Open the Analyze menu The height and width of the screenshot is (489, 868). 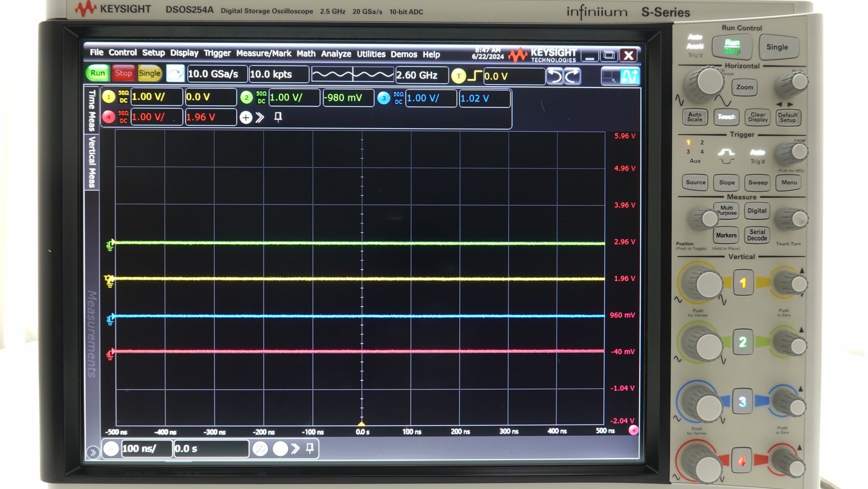coord(336,54)
